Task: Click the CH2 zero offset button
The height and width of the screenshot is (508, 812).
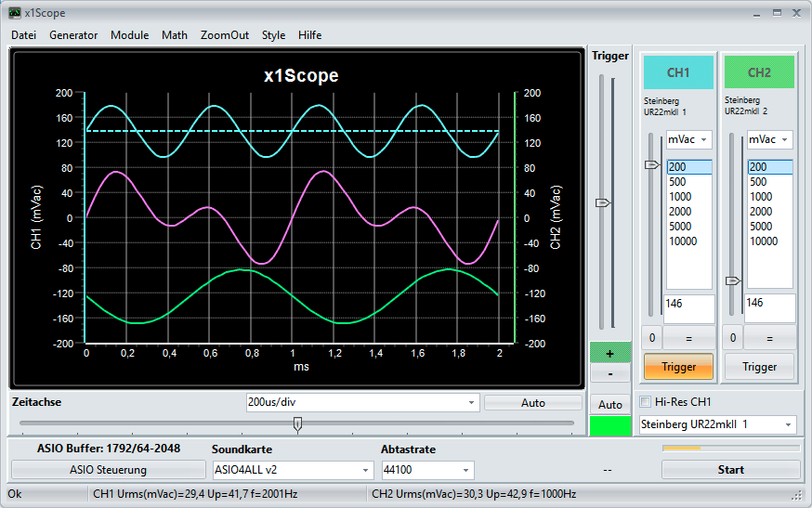Action: tap(733, 338)
